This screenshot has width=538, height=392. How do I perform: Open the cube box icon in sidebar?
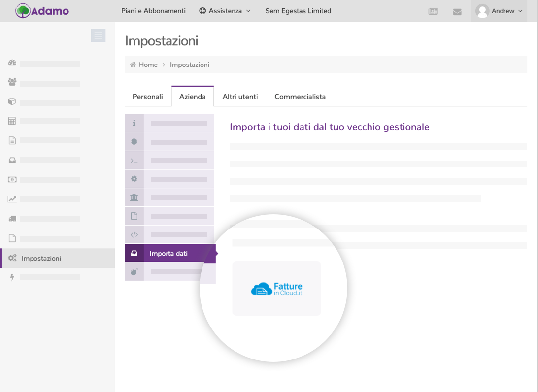12,101
